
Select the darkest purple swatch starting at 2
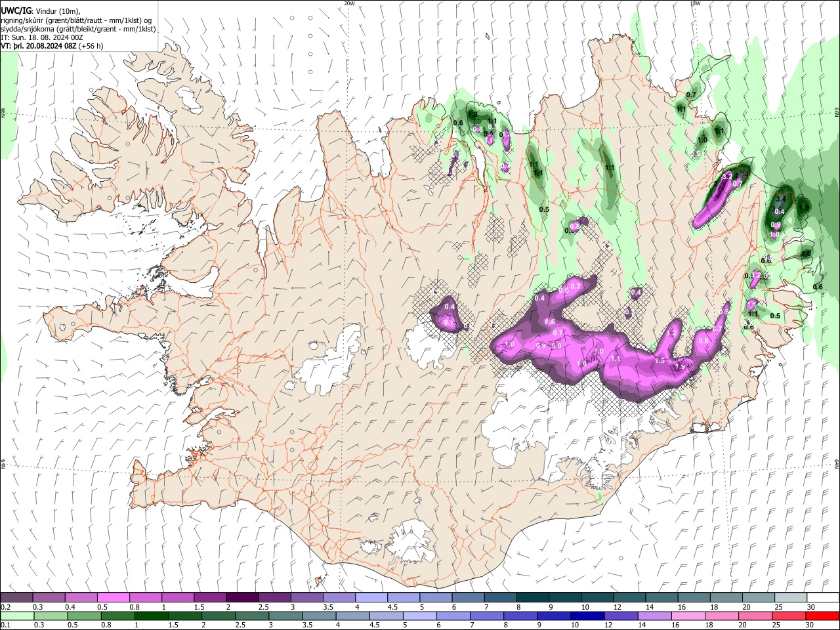[x=241, y=598]
